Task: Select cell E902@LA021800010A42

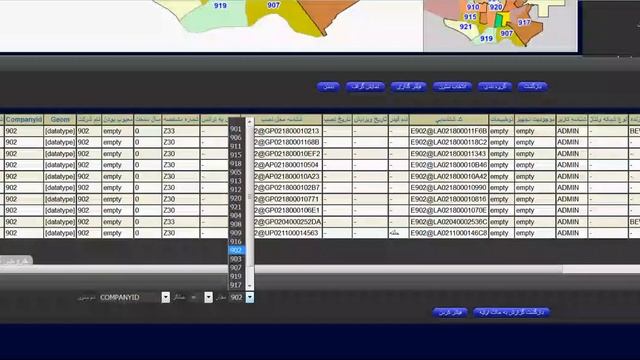Action: (x=449, y=176)
